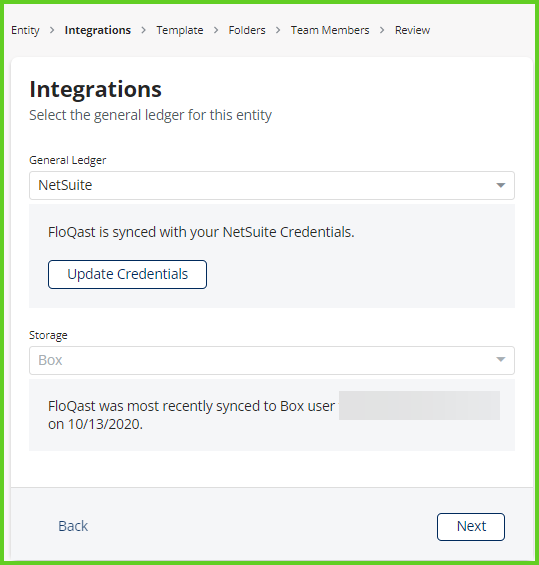Click the redacted Box user name
Image resolution: width=539 pixels, height=565 pixels.
coord(419,405)
